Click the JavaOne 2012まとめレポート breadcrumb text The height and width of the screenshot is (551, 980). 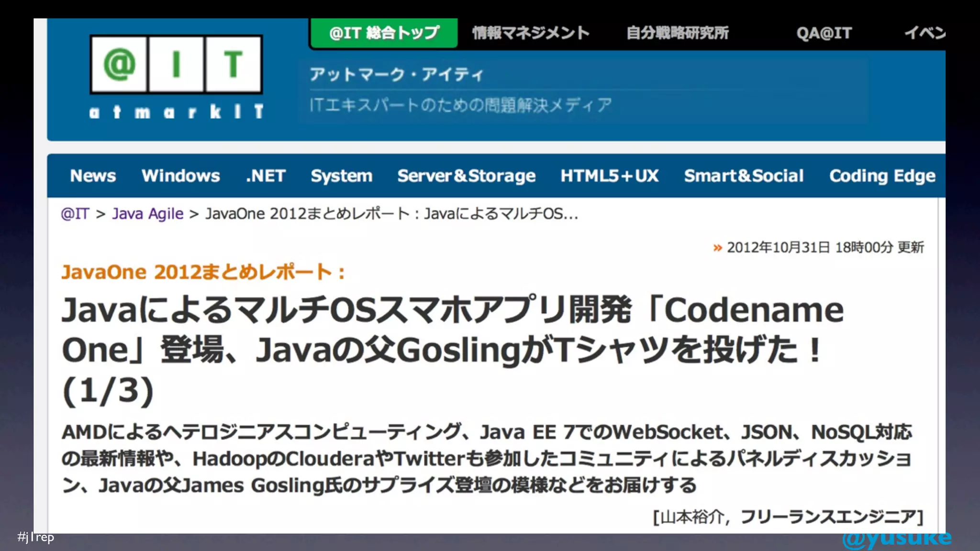(392, 214)
